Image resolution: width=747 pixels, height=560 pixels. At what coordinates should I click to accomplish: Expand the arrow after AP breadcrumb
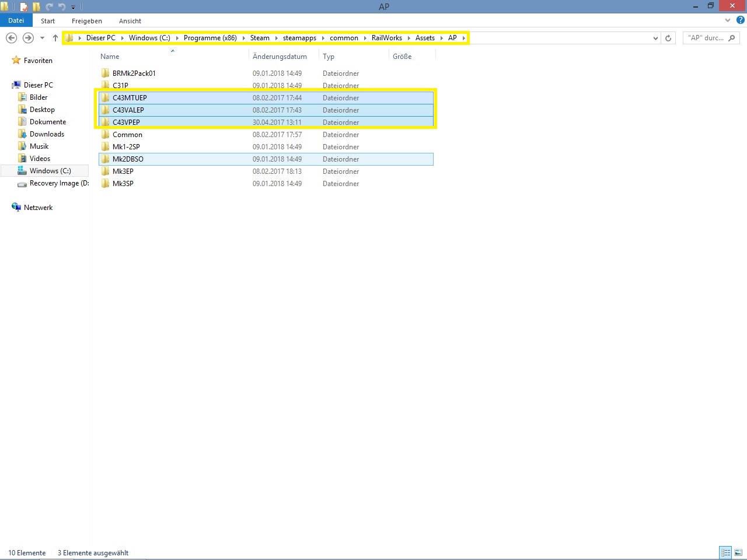[464, 38]
